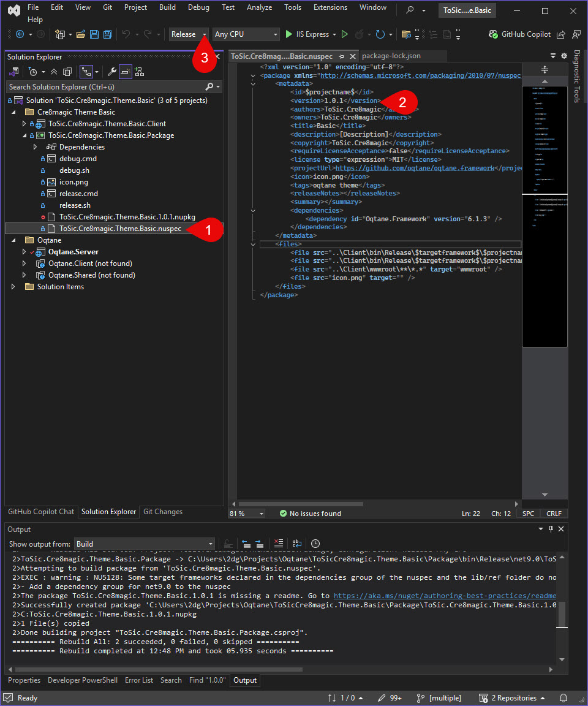This screenshot has height=706, width=588.
Task: Click Show All Files icon in Solution Explorer
Action: pos(67,72)
